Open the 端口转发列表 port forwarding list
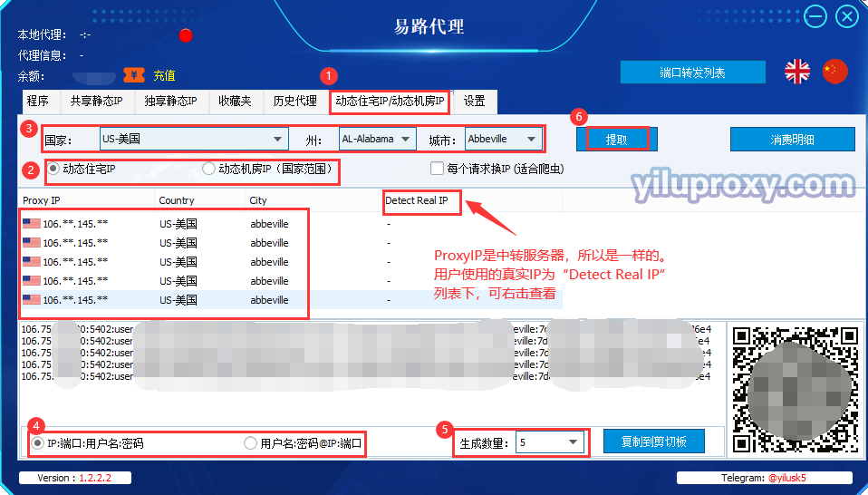The height and width of the screenshot is (495, 868). pos(692,73)
